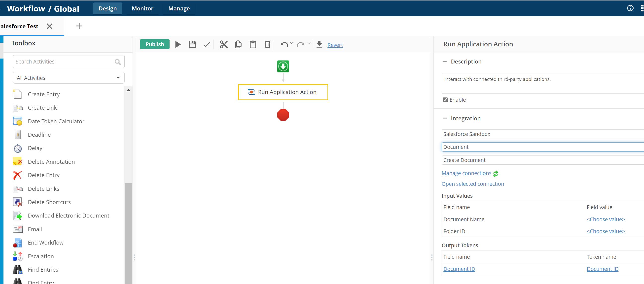Click the Toolbox scroll up arrow
This screenshot has width=644, height=284.
pos(128,91)
